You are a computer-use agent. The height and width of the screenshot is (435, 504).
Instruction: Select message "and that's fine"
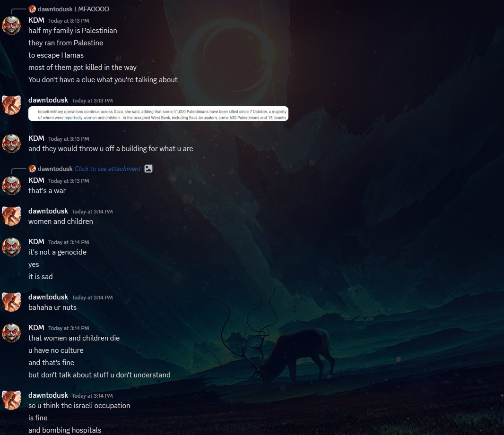[x=51, y=362]
